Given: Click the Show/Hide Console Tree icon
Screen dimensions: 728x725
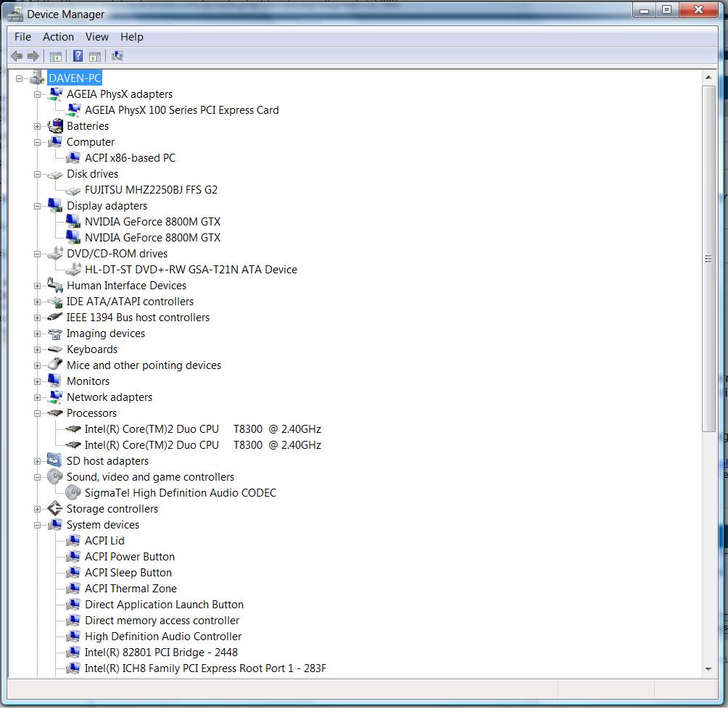Looking at the screenshot, I should tap(55, 57).
